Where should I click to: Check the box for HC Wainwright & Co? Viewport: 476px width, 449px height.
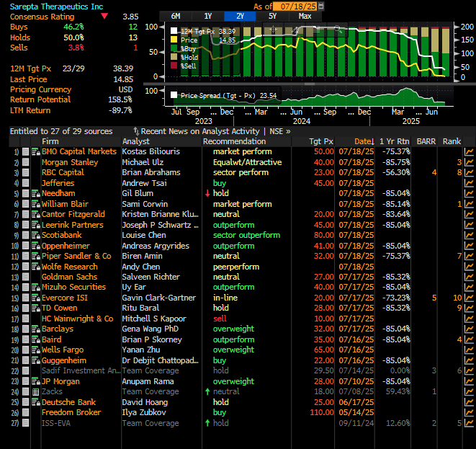(26, 319)
